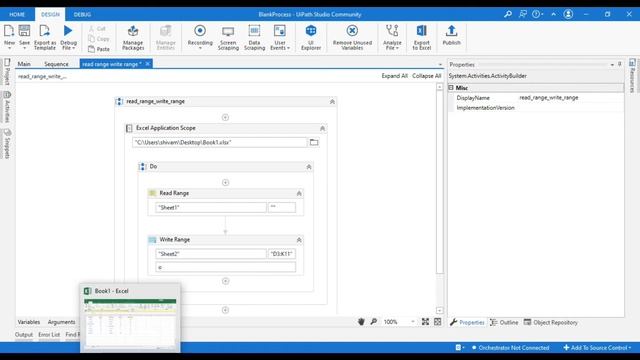Publish the project

[x=451, y=36]
